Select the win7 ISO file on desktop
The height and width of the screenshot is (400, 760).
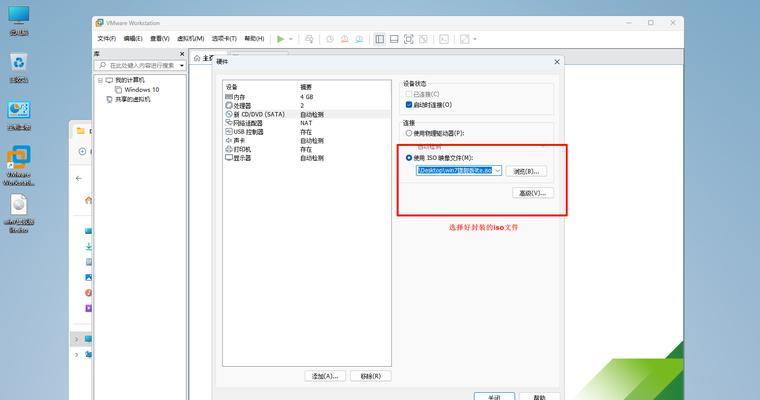pyautogui.click(x=18, y=213)
